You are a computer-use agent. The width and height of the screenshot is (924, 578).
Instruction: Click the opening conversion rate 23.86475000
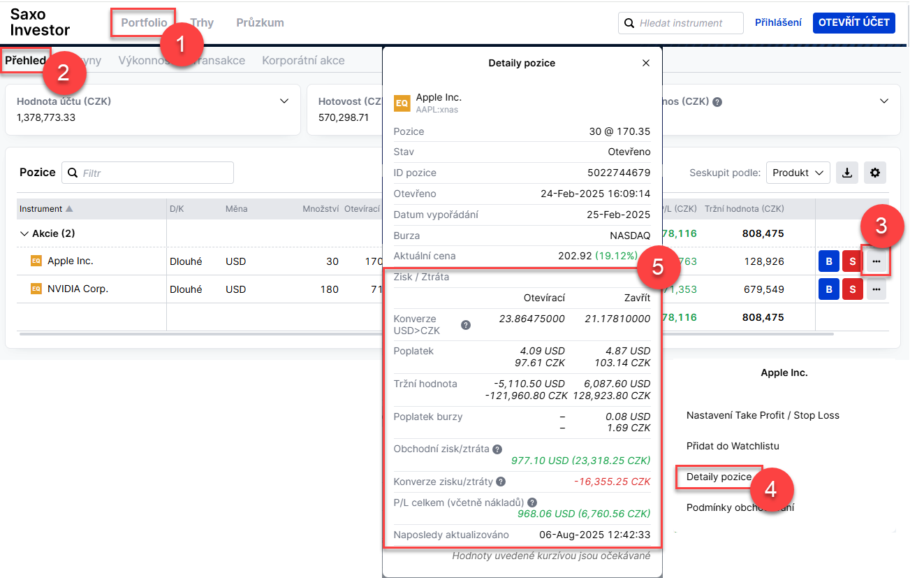tap(532, 319)
